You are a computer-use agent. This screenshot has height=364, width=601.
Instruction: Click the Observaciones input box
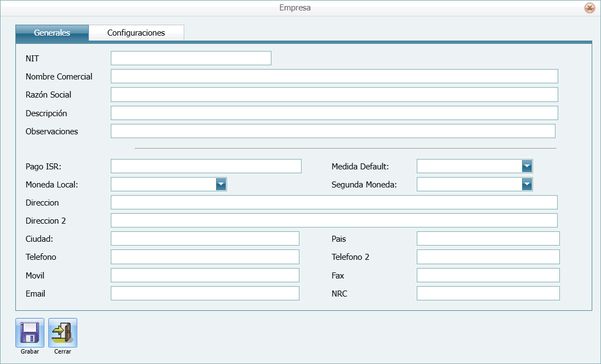point(333,131)
